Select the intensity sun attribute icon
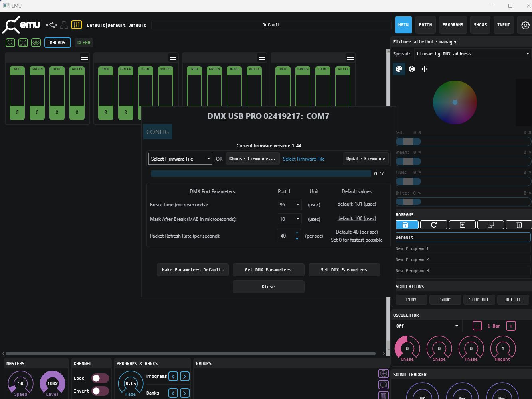This screenshot has height=399, width=532. pos(412,69)
